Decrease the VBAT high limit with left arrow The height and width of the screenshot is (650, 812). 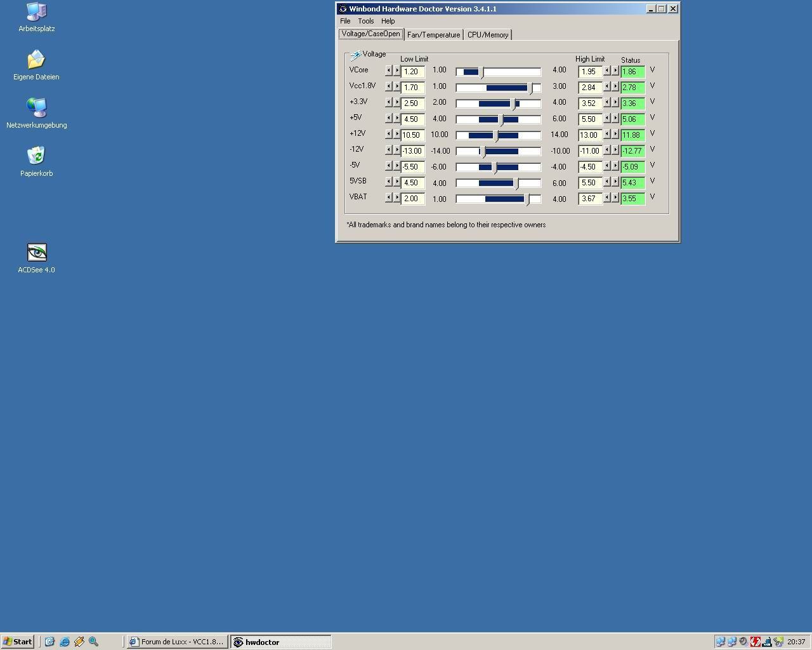coord(606,197)
